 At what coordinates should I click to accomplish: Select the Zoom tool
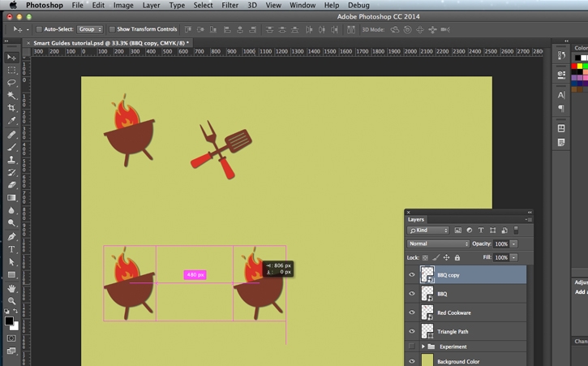(11, 301)
